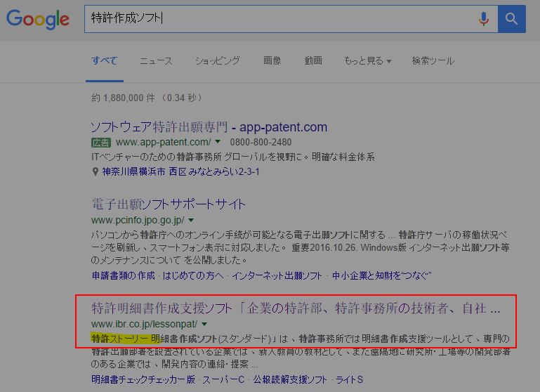
Task: Click the highlighted 特許ストーリー 明細書作成ソフト snippet
Action: pyautogui.click(x=154, y=339)
